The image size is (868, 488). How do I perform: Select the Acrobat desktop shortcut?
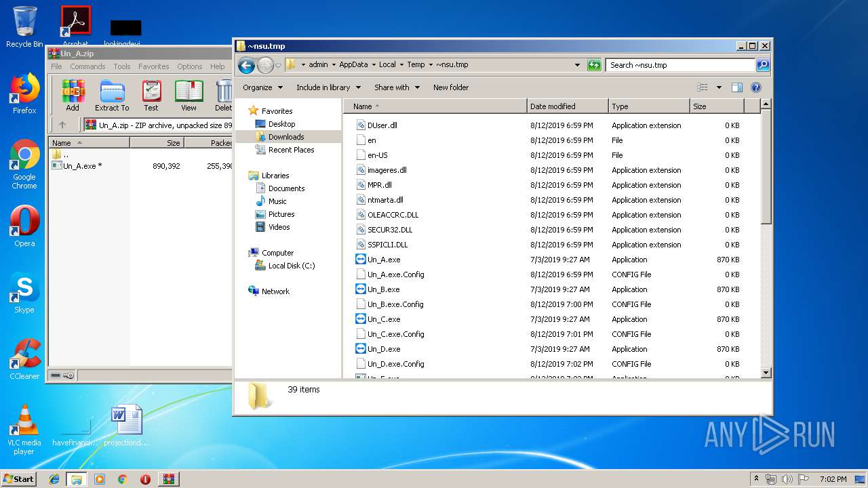tap(75, 27)
